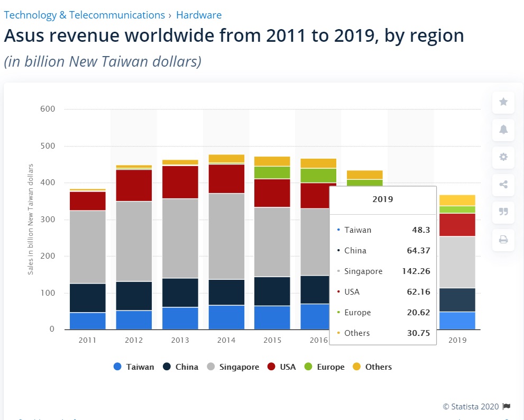
Task: Click the 2019 gray Singapore bar segment
Action: tap(457, 262)
